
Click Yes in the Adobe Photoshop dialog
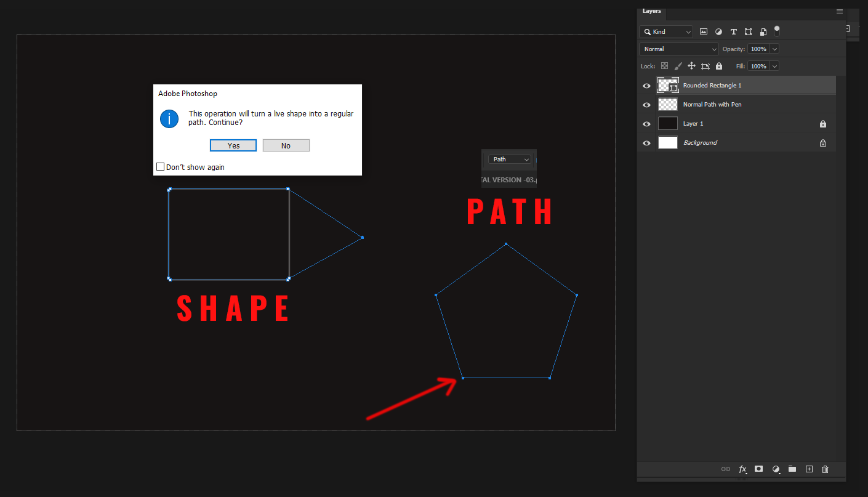233,145
